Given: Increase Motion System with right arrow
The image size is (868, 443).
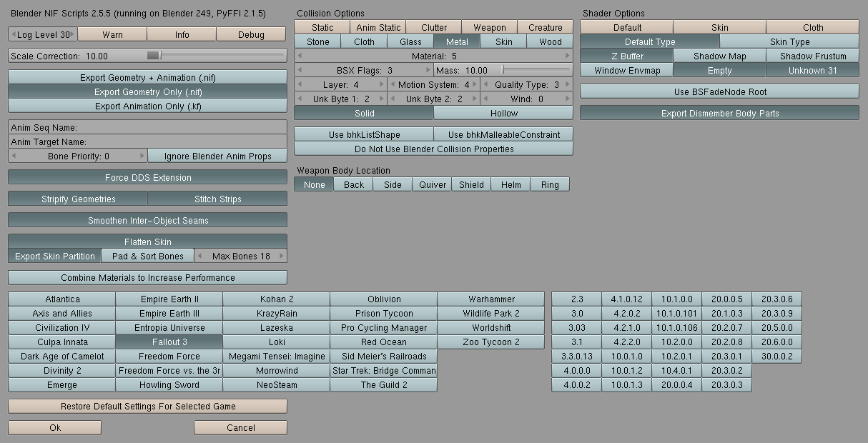Looking at the screenshot, I should 475,84.
